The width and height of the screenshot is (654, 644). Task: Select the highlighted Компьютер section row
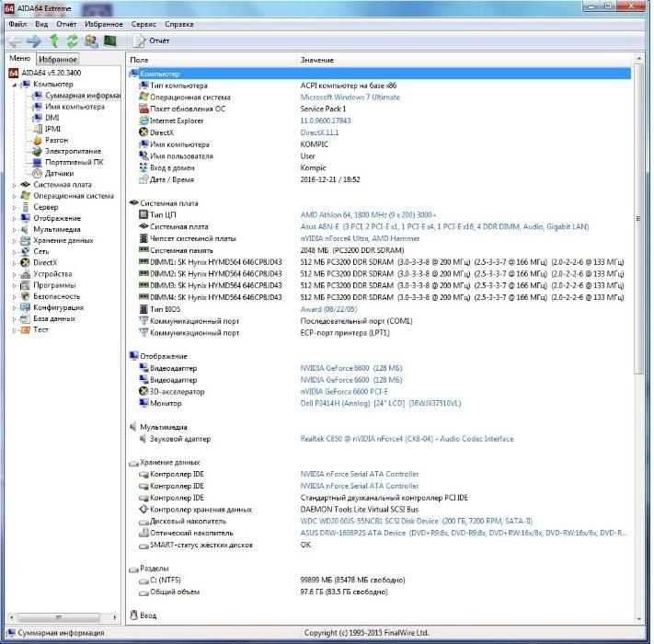tap(379, 74)
